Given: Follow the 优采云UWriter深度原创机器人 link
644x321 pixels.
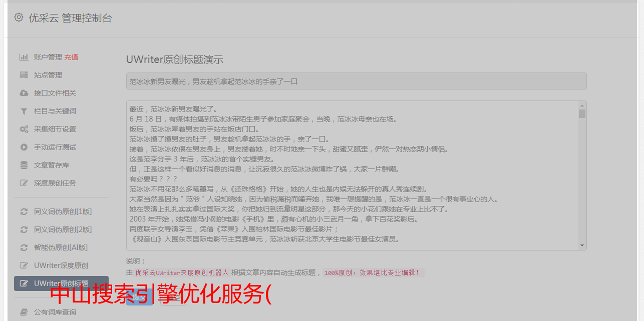Looking at the screenshot, I should [x=182, y=272].
